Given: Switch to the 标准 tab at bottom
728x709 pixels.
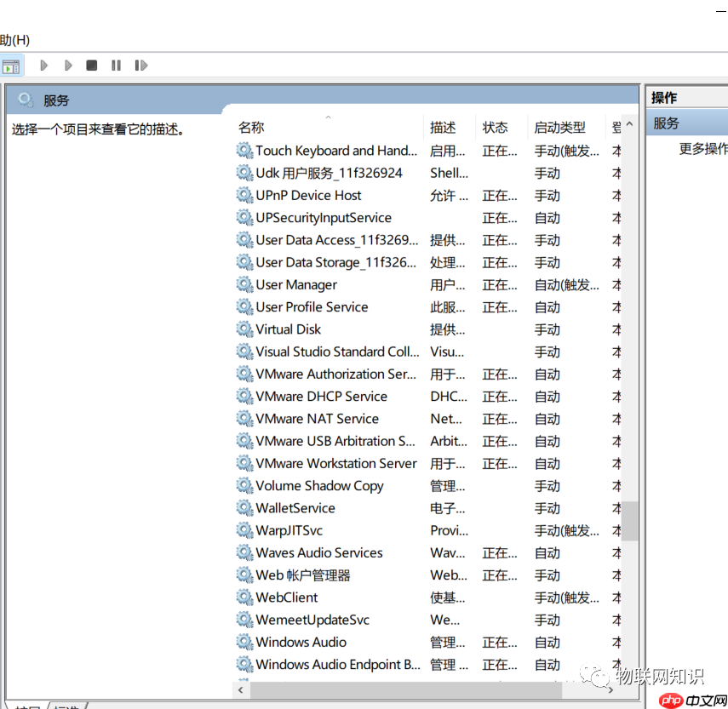Looking at the screenshot, I should (65, 706).
